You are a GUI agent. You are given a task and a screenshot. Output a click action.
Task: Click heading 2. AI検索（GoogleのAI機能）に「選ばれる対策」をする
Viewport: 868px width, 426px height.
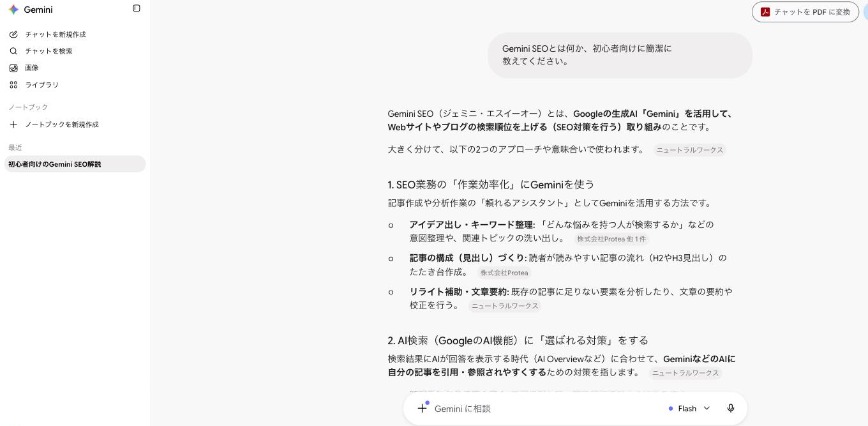click(x=518, y=340)
